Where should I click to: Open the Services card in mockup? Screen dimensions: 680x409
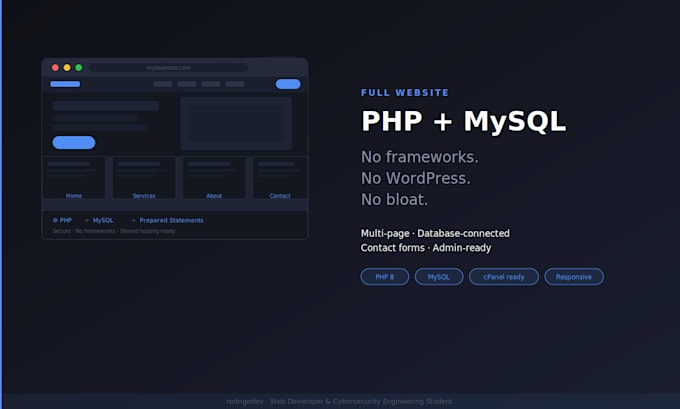(144, 177)
